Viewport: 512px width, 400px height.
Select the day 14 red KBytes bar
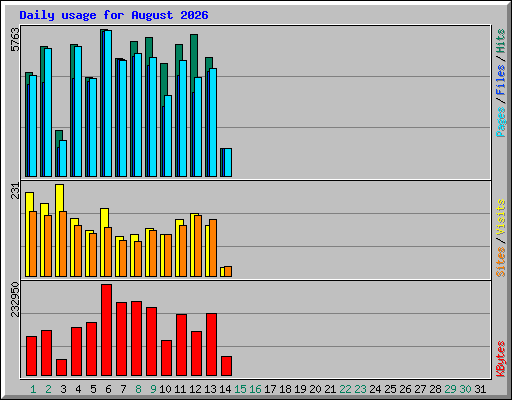pyautogui.click(x=227, y=366)
